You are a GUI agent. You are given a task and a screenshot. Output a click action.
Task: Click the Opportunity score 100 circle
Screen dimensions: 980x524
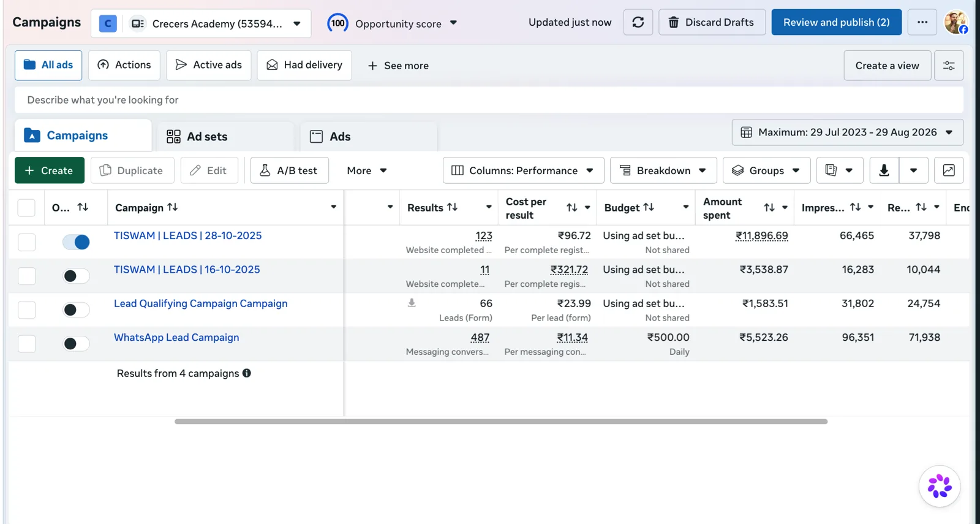[337, 23]
